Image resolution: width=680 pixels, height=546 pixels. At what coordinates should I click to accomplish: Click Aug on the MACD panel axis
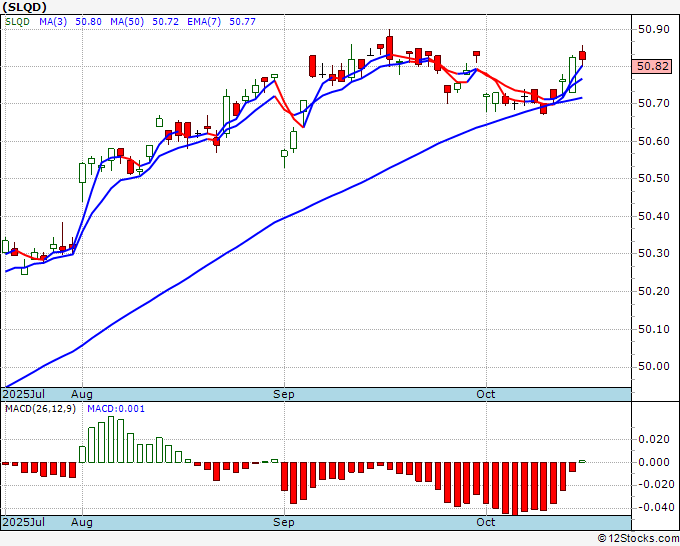tap(82, 522)
